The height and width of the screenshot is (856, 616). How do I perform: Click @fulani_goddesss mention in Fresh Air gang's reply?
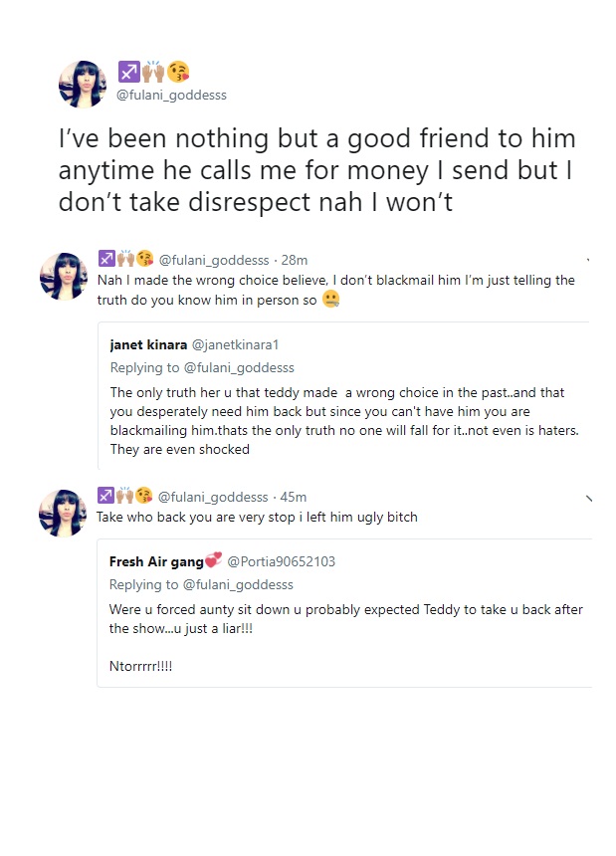[x=238, y=584]
